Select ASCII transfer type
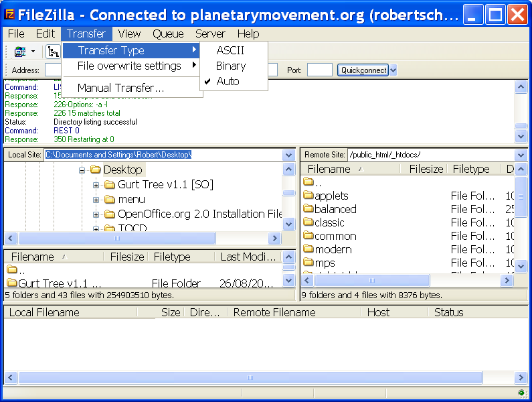This screenshot has width=532, height=402. click(234, 50)
